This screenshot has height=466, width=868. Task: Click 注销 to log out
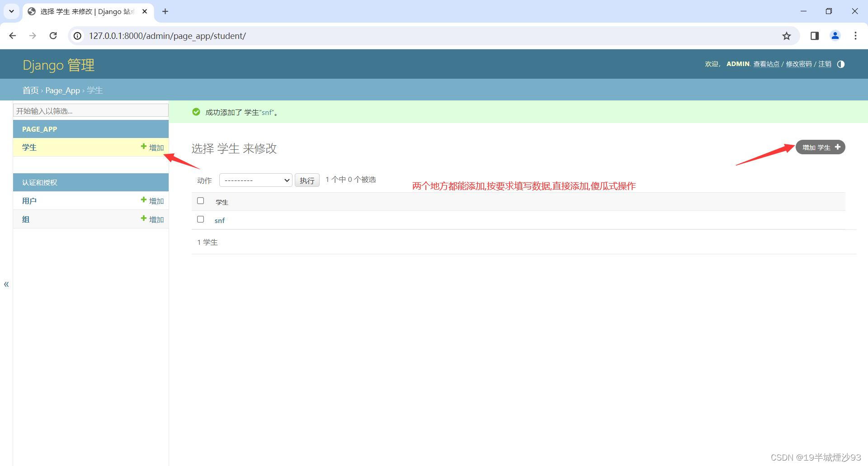[x=825, y=64]
